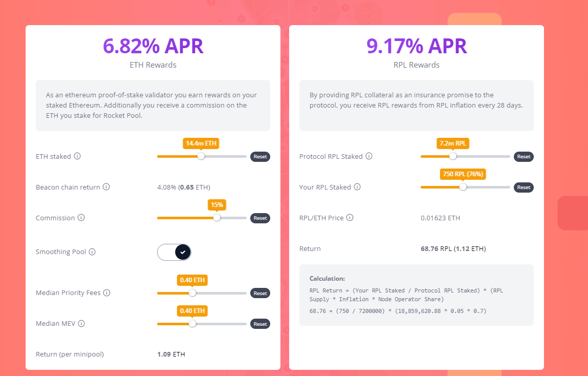Click Your RPL Staked info icon
Image resolution: width=588 pixels, height=376 pixels.
click(x=357, y=187)
